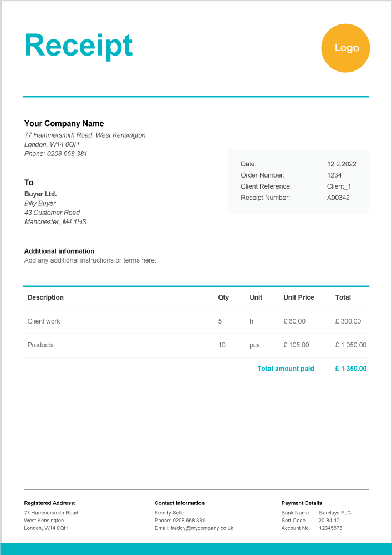Image resolution: width=392 pixels, height=555 pixels.
Task: Click the date value 12.2.2022
Action: tap(342, 164)
